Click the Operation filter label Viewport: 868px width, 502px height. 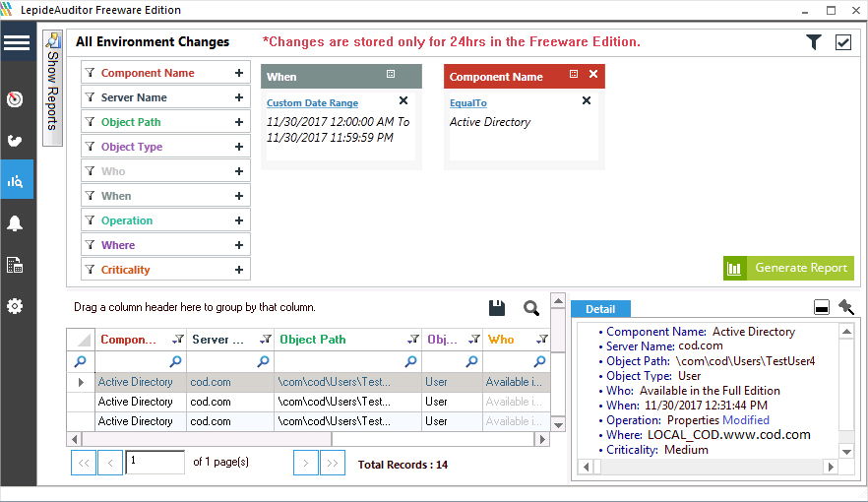(127, 220)
